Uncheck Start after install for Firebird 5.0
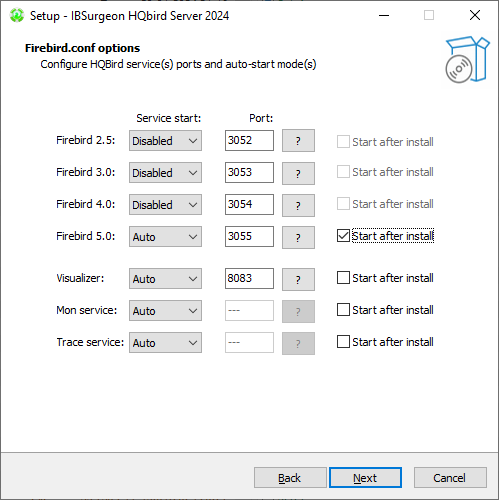 343,236
